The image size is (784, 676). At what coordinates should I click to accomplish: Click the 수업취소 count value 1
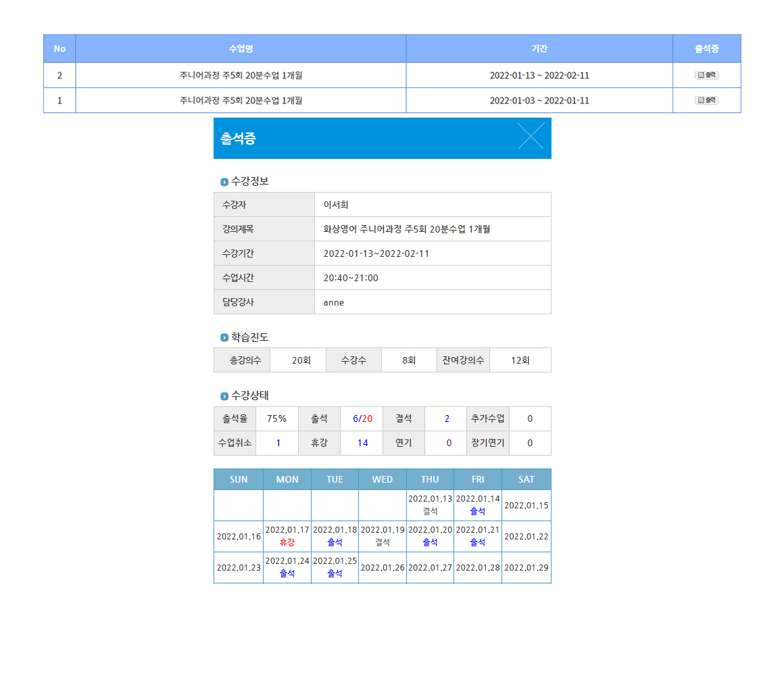pyautogui.click(x=277, y=443)
